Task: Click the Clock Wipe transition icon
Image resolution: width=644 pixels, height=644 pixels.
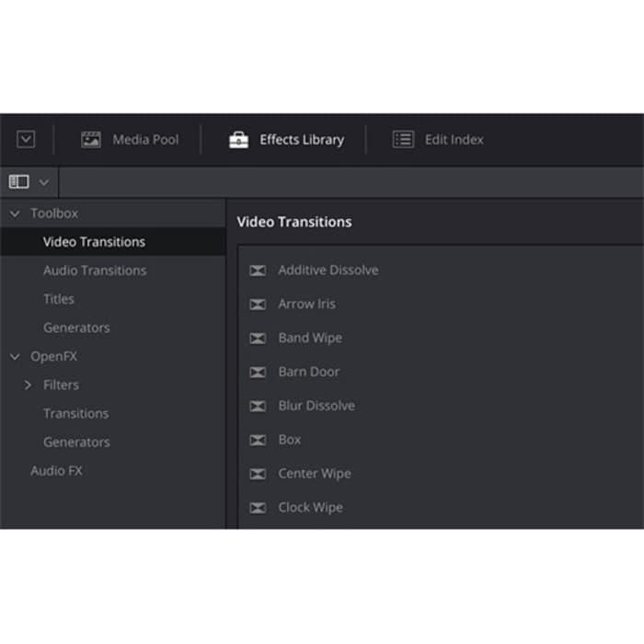Action: (258, 508)
